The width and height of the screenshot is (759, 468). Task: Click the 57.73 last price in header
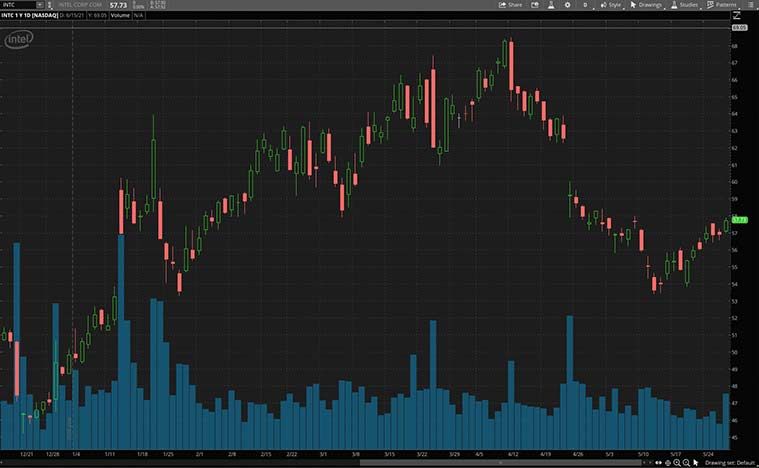[118, 5]
